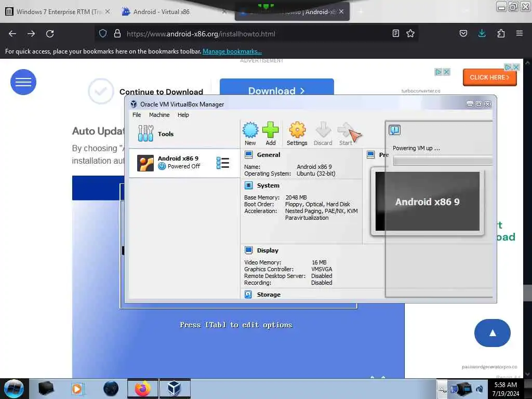Image resolution: width=532 pixels, height=399 pixels.
Task: Click the tracking protection shield icon
Action: (103, 34)
